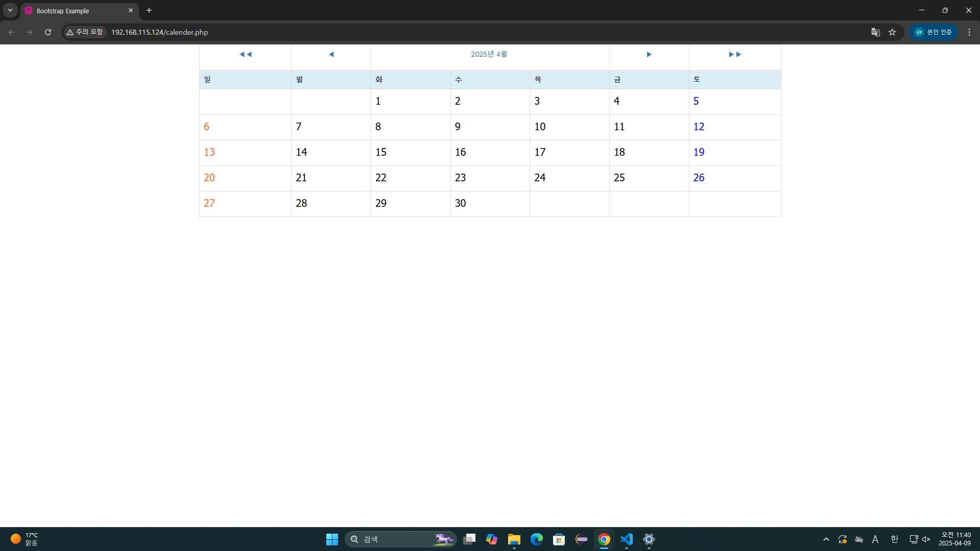
Task: Go to previous month with left arrow
Action: click(331, 54)
